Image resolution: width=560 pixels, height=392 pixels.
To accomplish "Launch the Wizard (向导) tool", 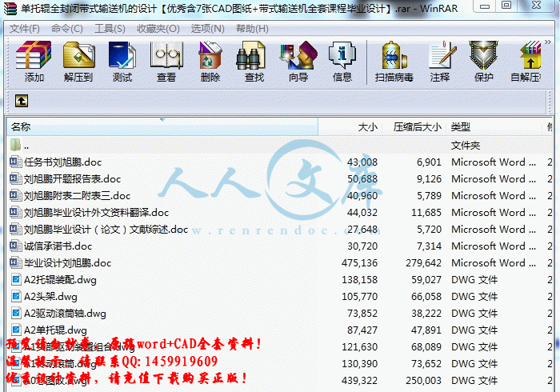I will (298, 62).
